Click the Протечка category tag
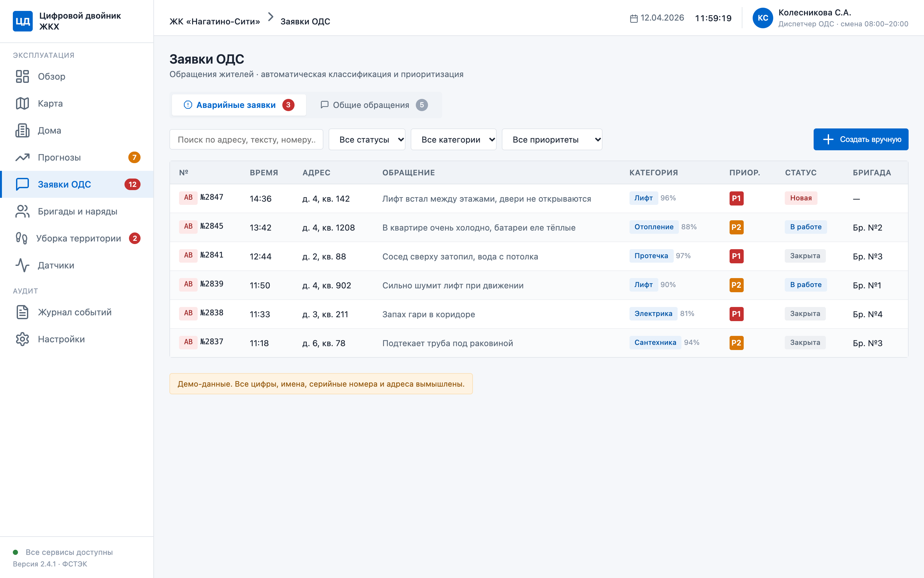The image size is (924, 578). [651, 256]
